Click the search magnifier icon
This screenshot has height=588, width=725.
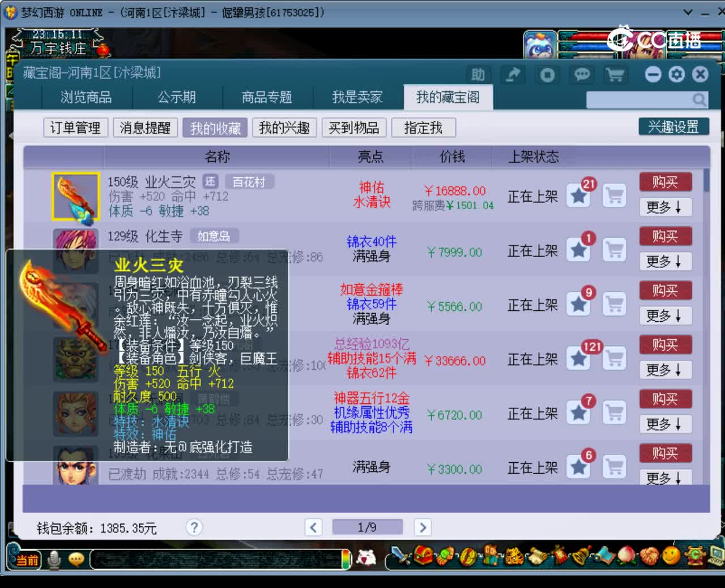(700, 100)
